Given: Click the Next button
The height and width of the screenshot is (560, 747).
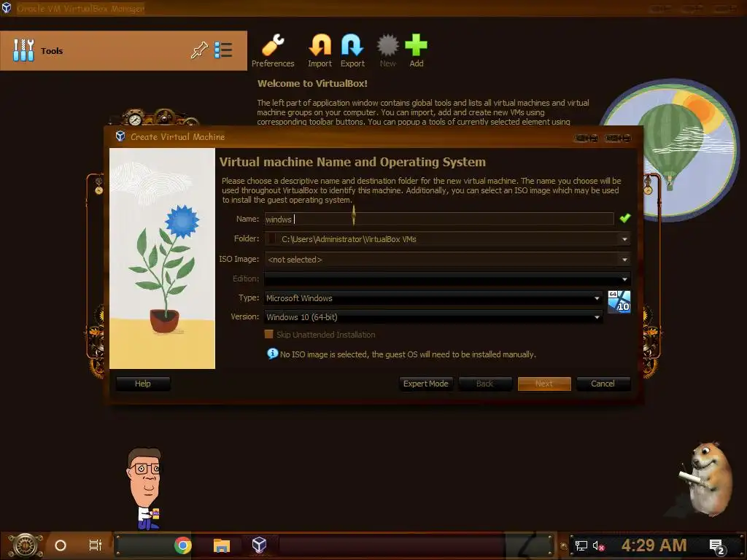Looking at the screenshot, I should (x=544, y=384).
